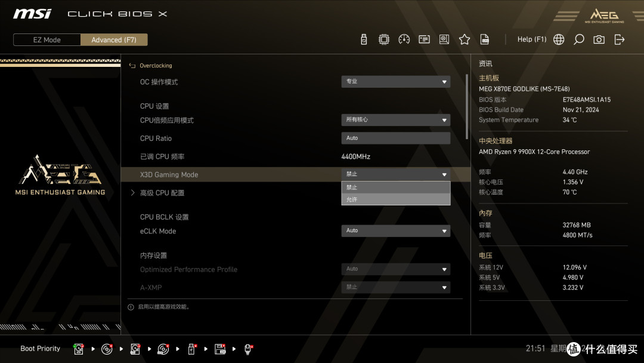Click the Overclocking breadcrumb label
This screenshot has width=644, height=363.
coord(156,65)
